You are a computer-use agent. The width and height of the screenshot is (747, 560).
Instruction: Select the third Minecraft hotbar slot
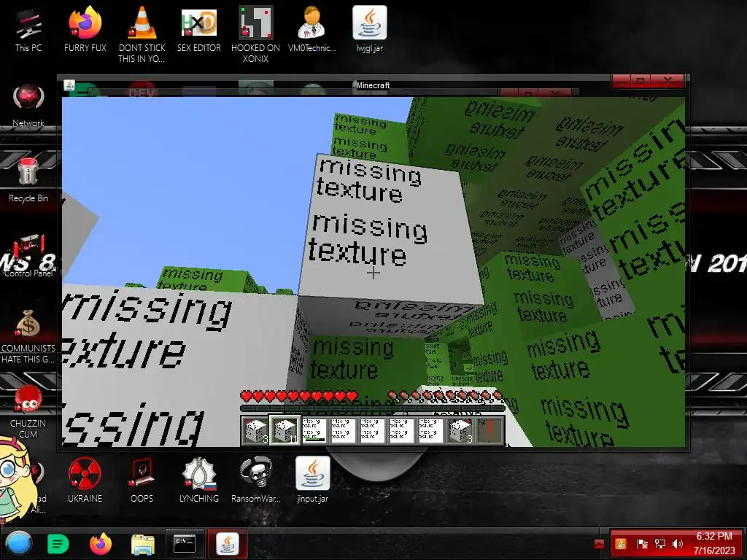pyautogui.click(x=314, y=430)
